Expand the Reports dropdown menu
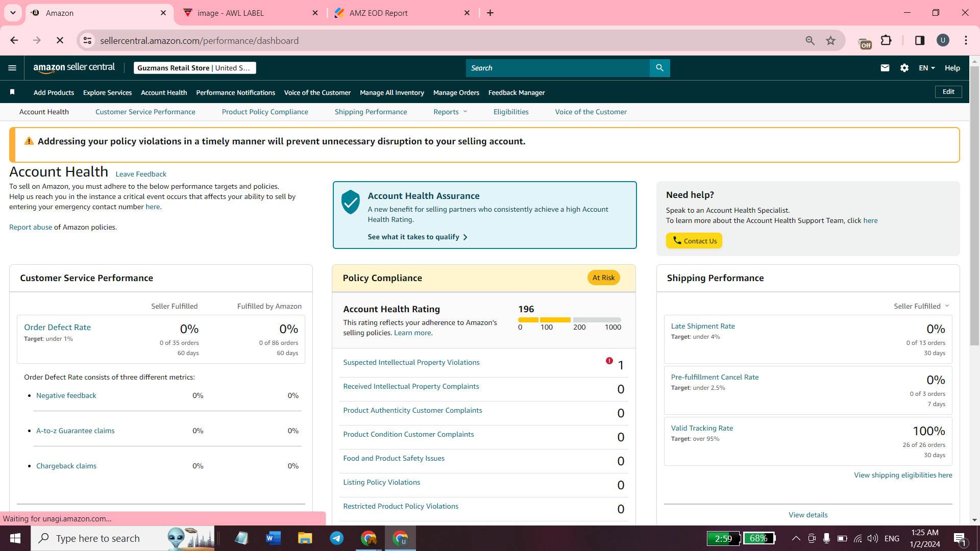 tap(450, 112)
